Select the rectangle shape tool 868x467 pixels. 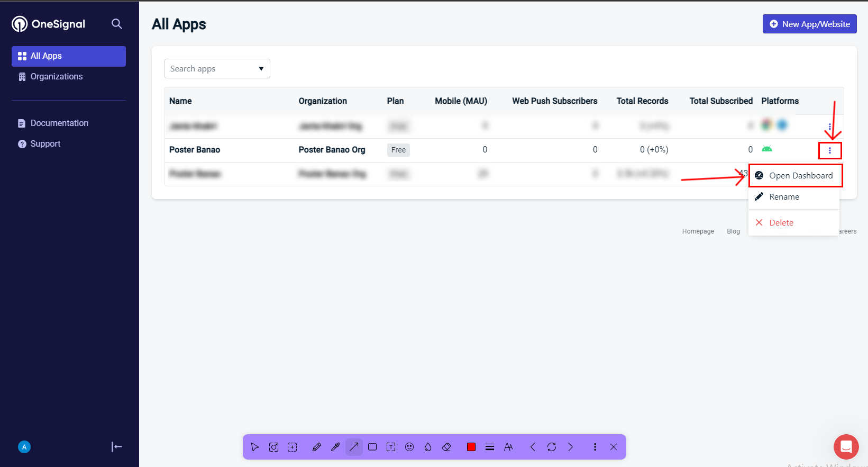pyautogui.click(x=372, y=447)
